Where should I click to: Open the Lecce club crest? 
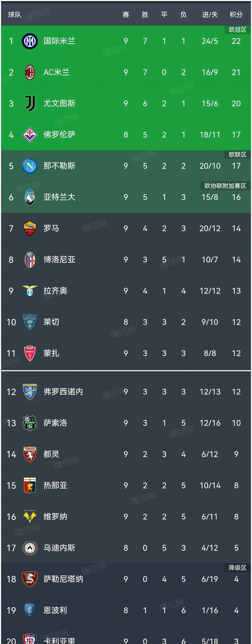30,322
